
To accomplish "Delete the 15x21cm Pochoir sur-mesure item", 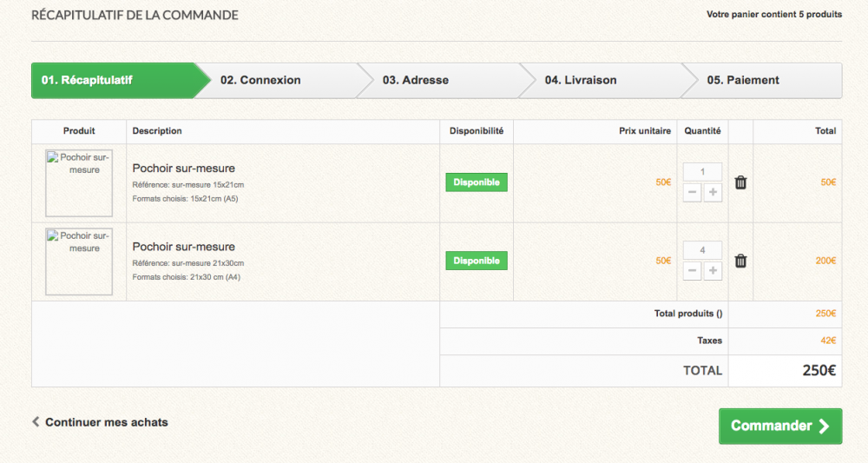I will coord(740,182).
